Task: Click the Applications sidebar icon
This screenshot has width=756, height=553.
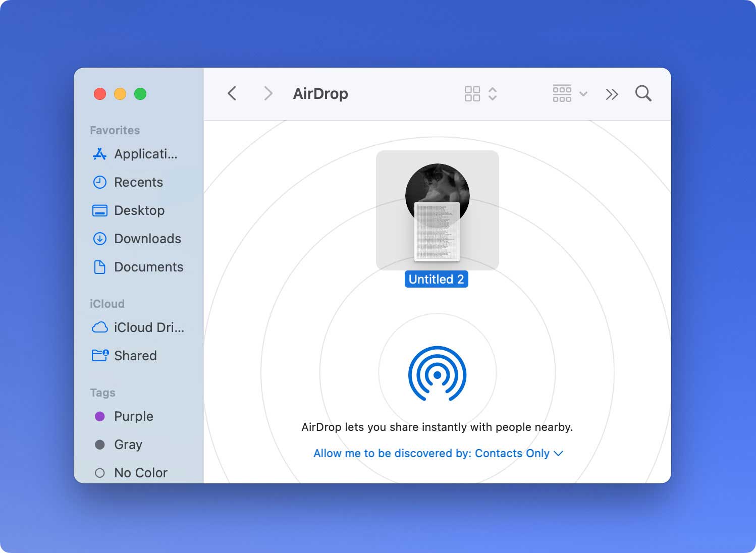Action: coord(99,154)
